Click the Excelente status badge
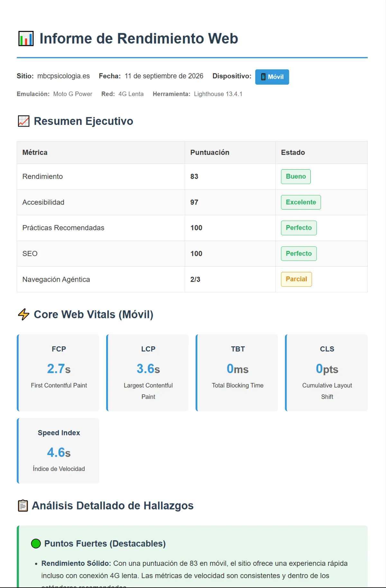The width and height of the screenshot is (386, 588). [301, 202]
